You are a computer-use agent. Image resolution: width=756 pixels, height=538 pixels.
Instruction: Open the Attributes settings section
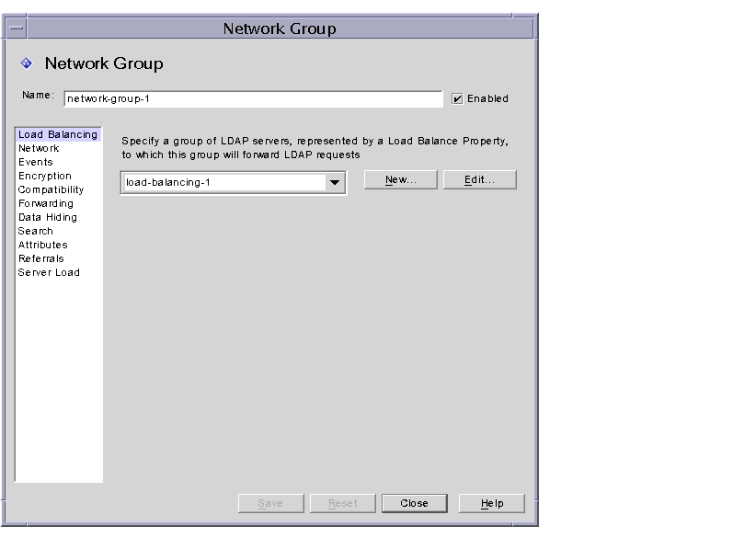pyautogui.click(x=42, y=245)
